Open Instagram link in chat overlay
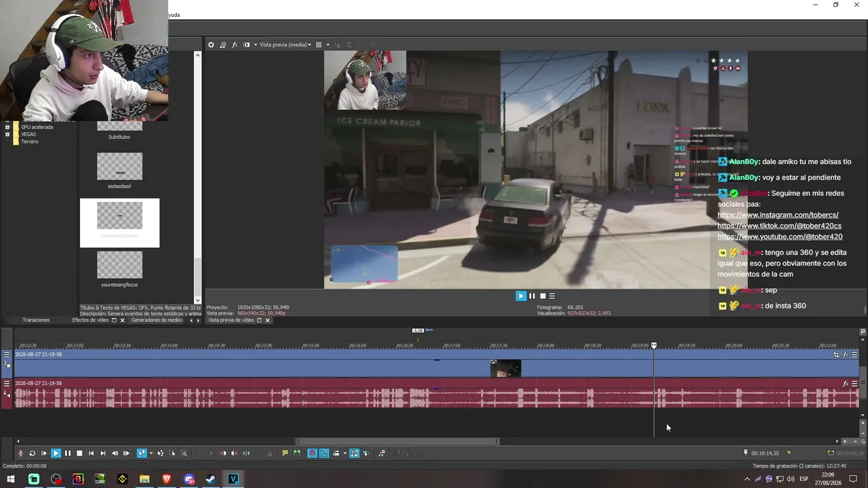 point(778,215)
